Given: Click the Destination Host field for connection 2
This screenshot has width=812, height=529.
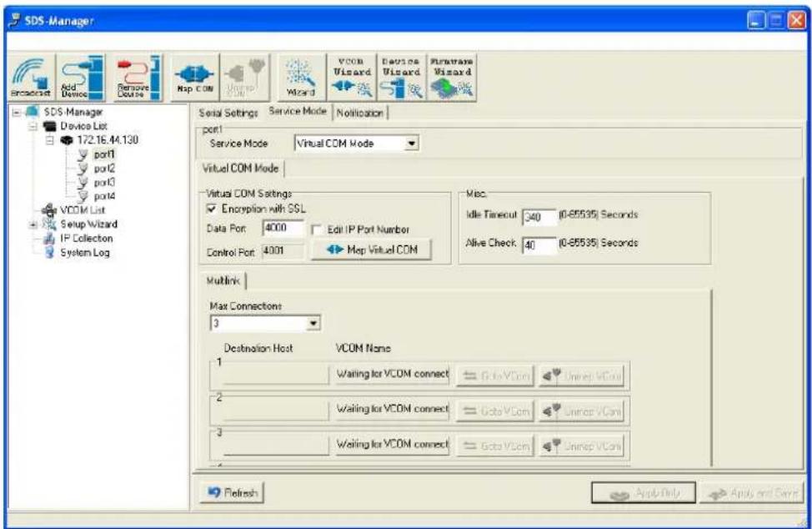Looking at the screenshot, I should click(277, 411).
